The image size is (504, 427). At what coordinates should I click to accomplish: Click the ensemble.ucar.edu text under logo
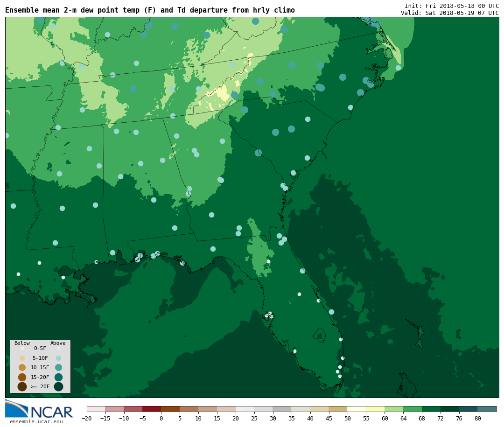[x=36, y=421]
